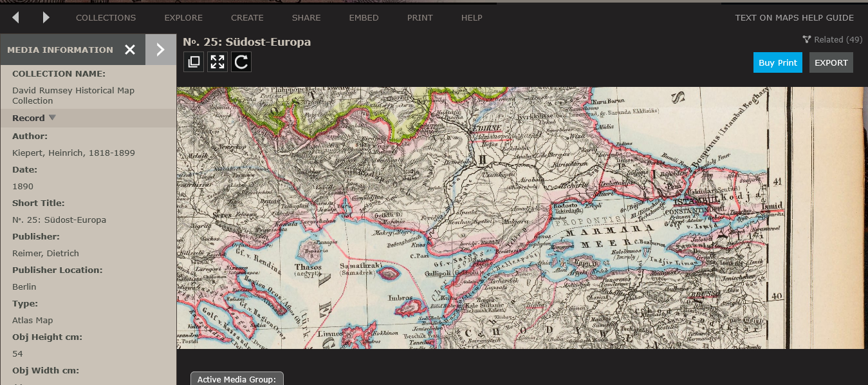Select the date value 1890
The width and height of the screenshot is (868, 385).
(21, 186)
